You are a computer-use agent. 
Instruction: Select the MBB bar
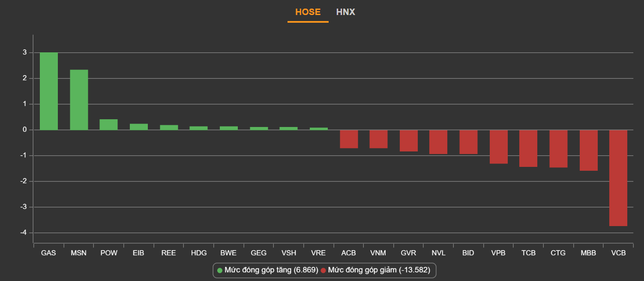(x=588, y=150)
